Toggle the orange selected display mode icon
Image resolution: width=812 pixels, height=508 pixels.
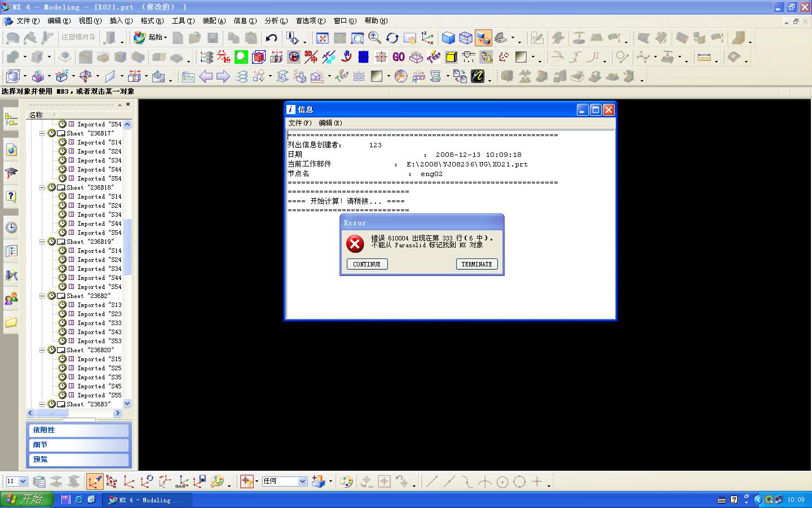point(484,38)
